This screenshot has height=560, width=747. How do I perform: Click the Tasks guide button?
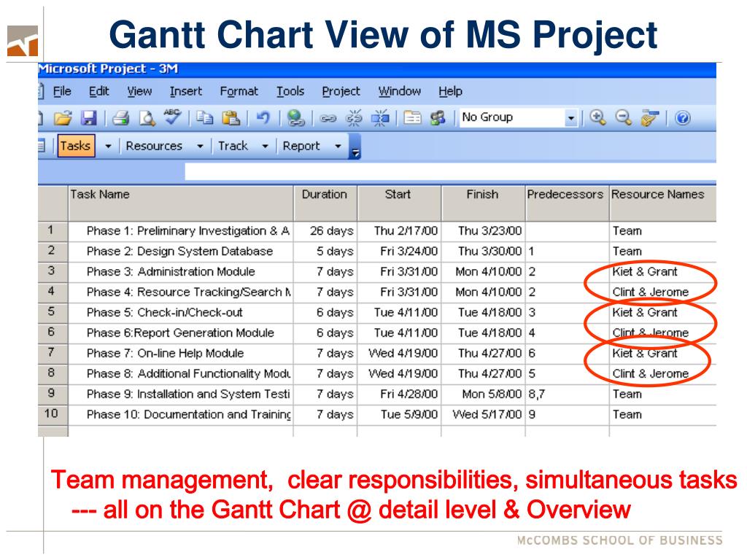[x=76, y=146]
